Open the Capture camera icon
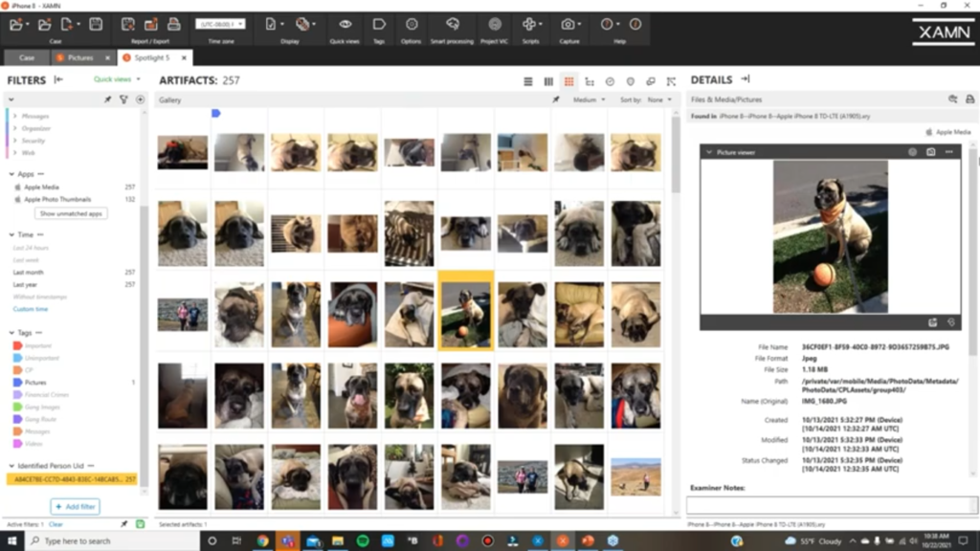The width and height of the screenshot is (980, 551). point(568,24)
